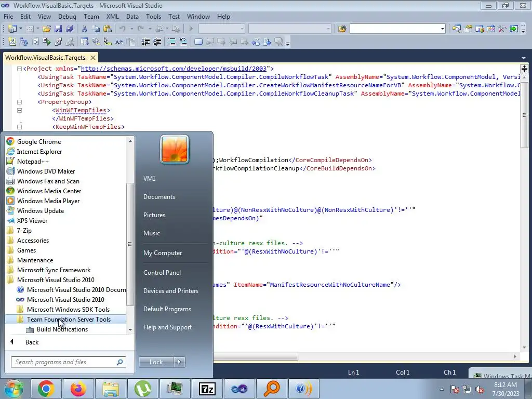
Task: Open 7-Zip from the taskbar
Action: (x=207, y=389)
